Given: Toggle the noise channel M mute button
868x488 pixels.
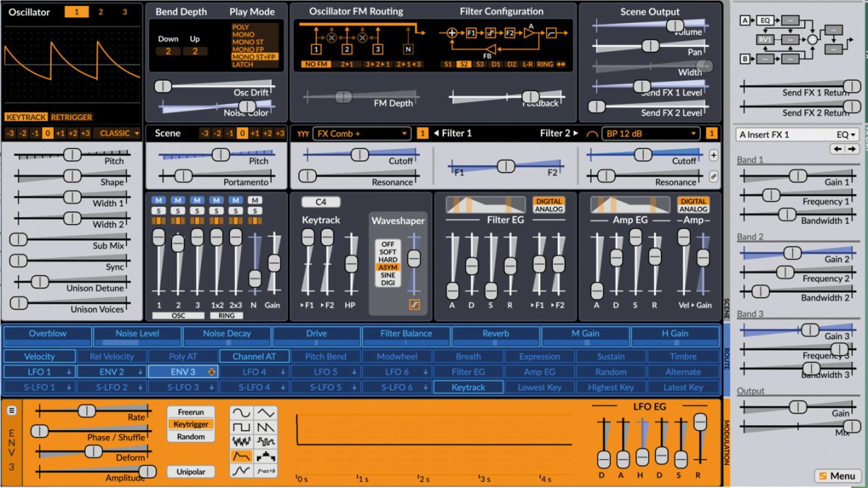Looking at the screenshot, I should 255,200.
